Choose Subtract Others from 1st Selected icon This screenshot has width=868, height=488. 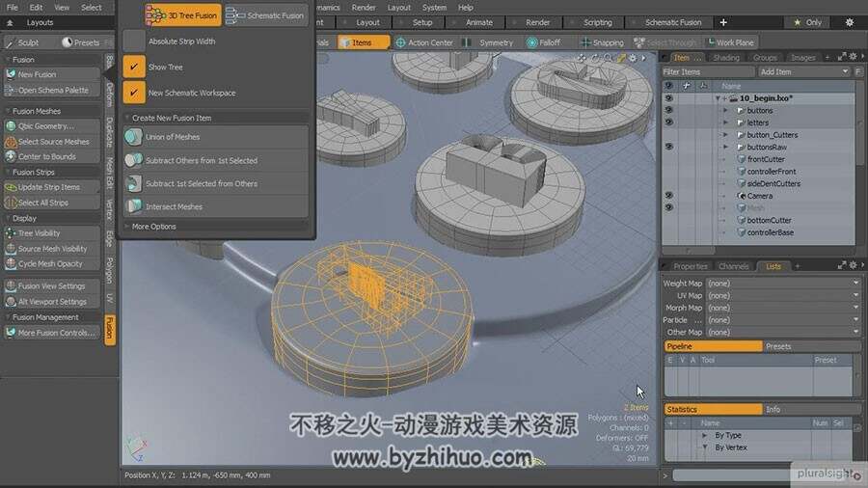[133, 160]
